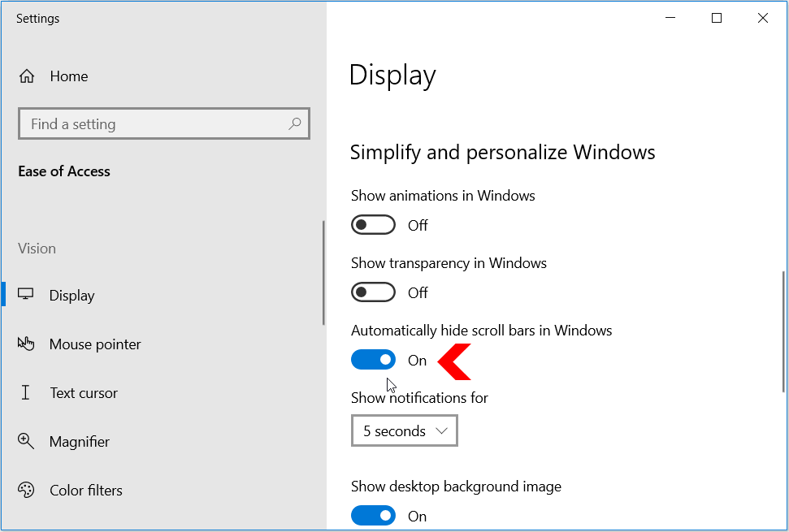
Task: Click the Mouse pointer icon in sidebar
Action: coord(26,344)
